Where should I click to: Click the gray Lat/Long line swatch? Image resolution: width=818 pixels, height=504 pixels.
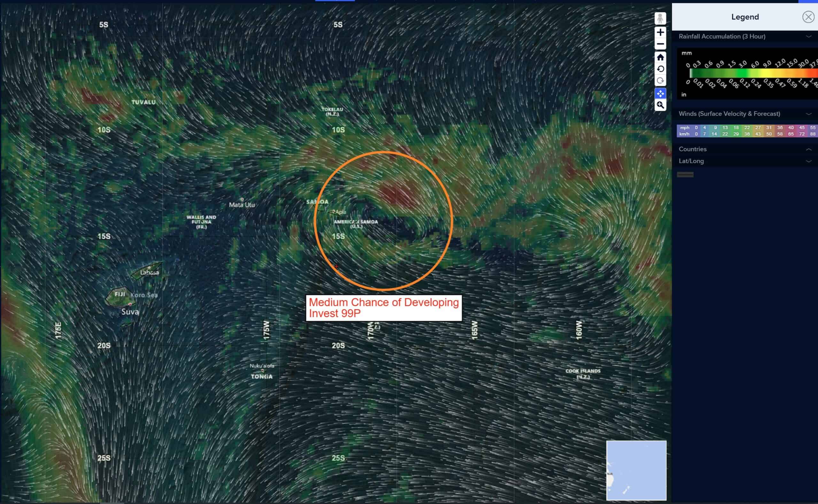[x=685, y=175]
